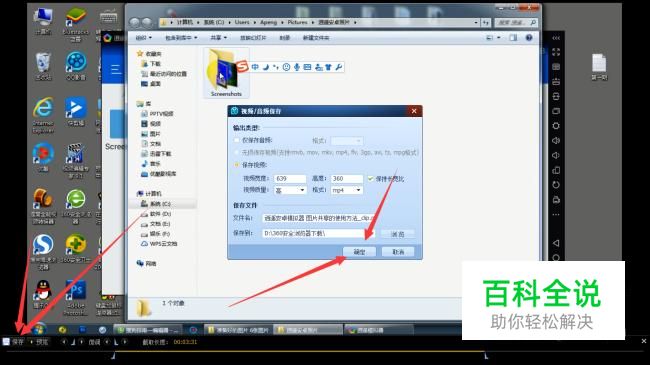The height and width of the screenshot is (365, 650).
Task: Click the Sogou user account icon
Action: pyautogui.click(x=318, y=67)
